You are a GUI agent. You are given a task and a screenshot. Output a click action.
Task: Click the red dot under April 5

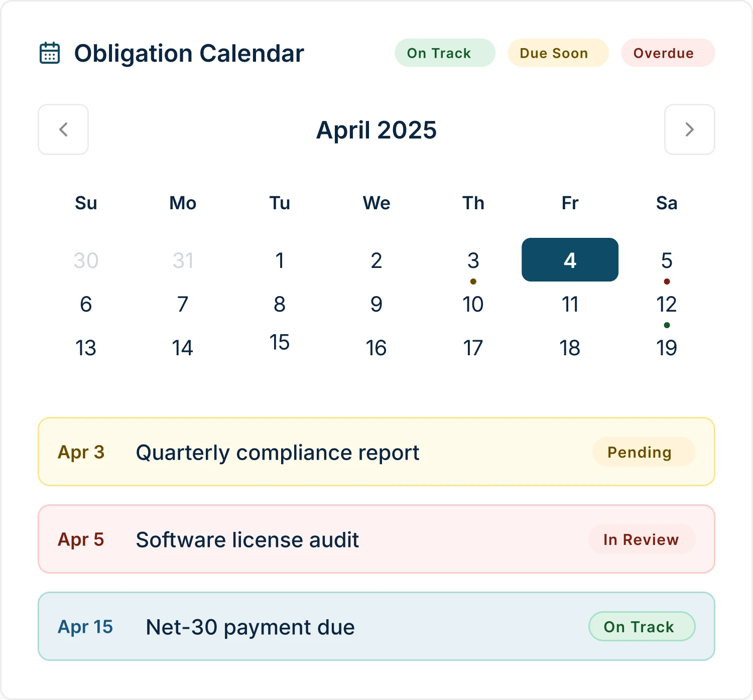[667, 282]
